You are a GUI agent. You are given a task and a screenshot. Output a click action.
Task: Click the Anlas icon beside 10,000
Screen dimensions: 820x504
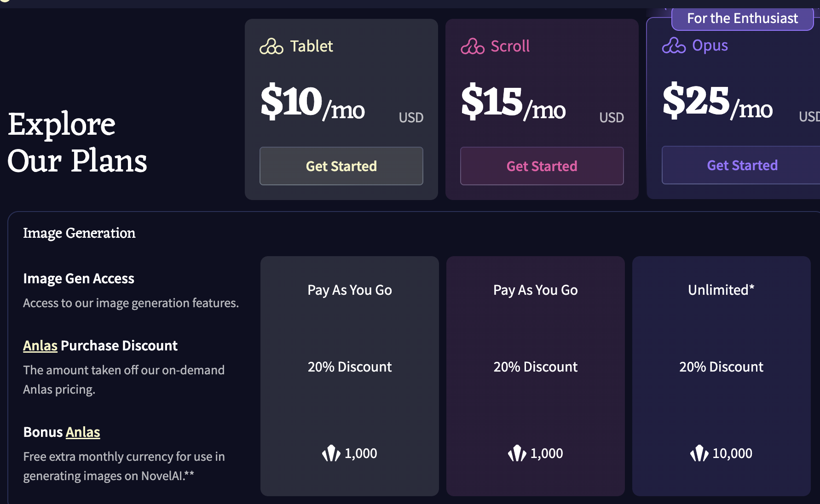coord(699,453)
